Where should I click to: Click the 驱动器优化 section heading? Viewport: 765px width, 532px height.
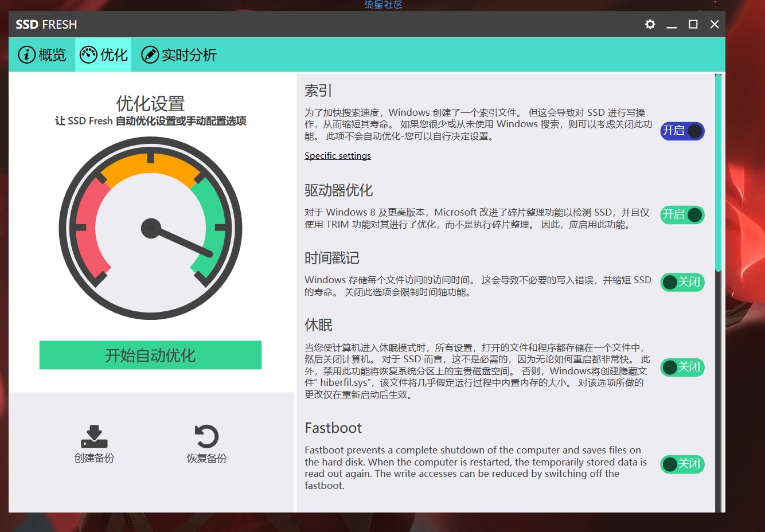pos(338,190)
